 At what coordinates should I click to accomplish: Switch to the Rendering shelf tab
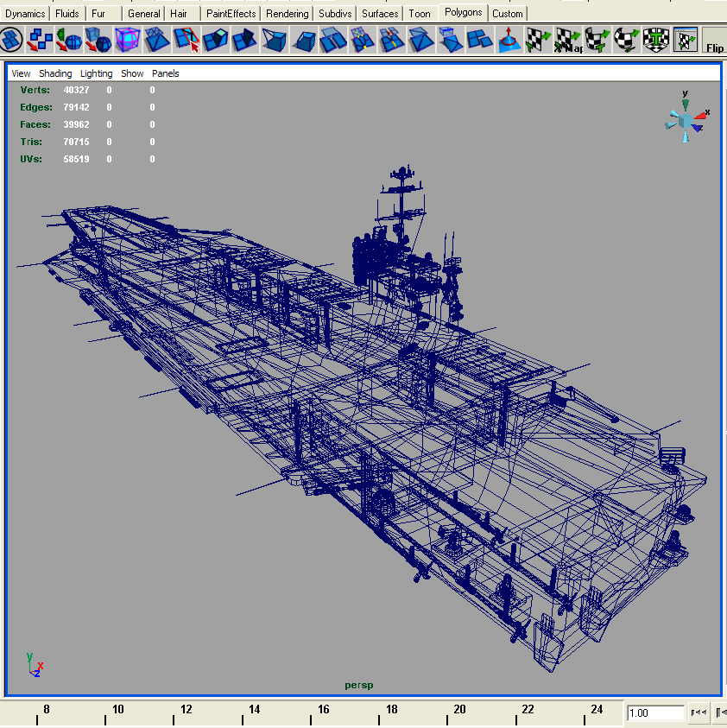(x=287, y=13)
